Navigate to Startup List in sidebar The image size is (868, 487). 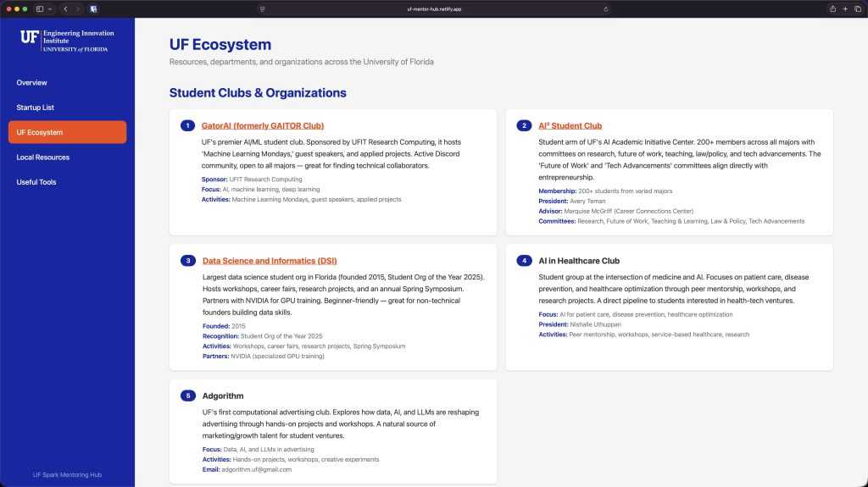pyautogui.click(x=35, y=108)
